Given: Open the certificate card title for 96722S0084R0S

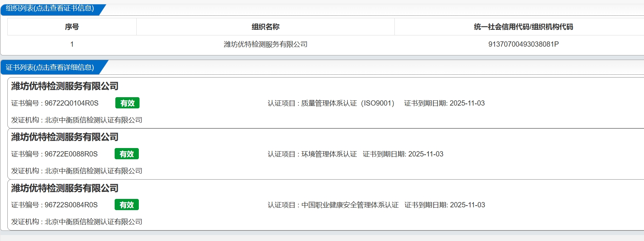Looking at the screenshot, I should [x=65, y=188].
